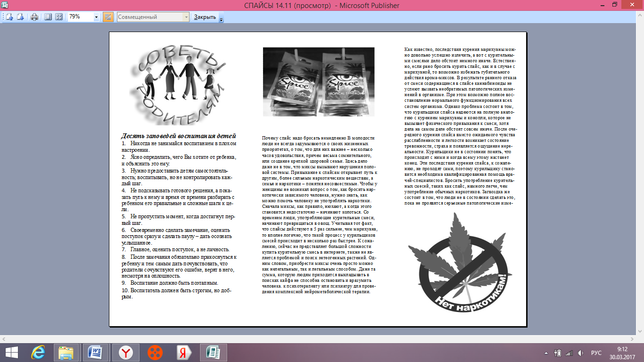Go to the previous page in preview

click(x=9, y=17)
